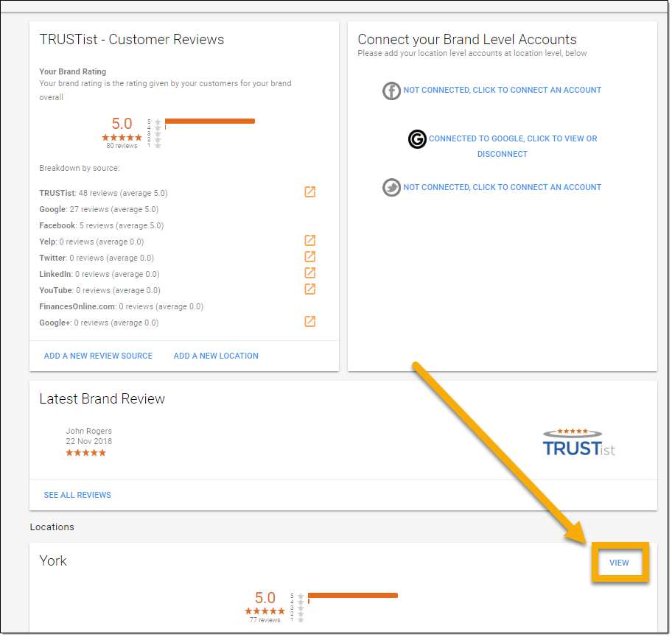Open the TRUSTist review source external link icon
The image size is (672, 637).
(309, 191)
